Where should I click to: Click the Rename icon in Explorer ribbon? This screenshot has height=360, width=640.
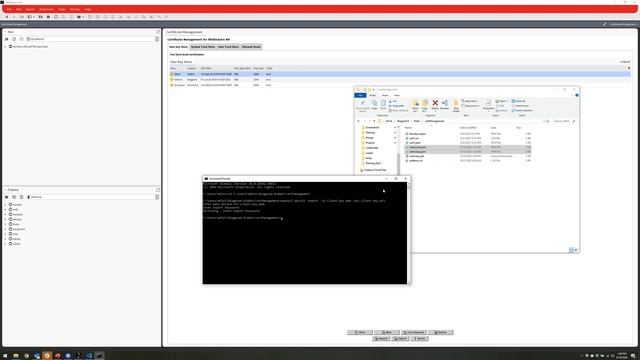point(444,104)
